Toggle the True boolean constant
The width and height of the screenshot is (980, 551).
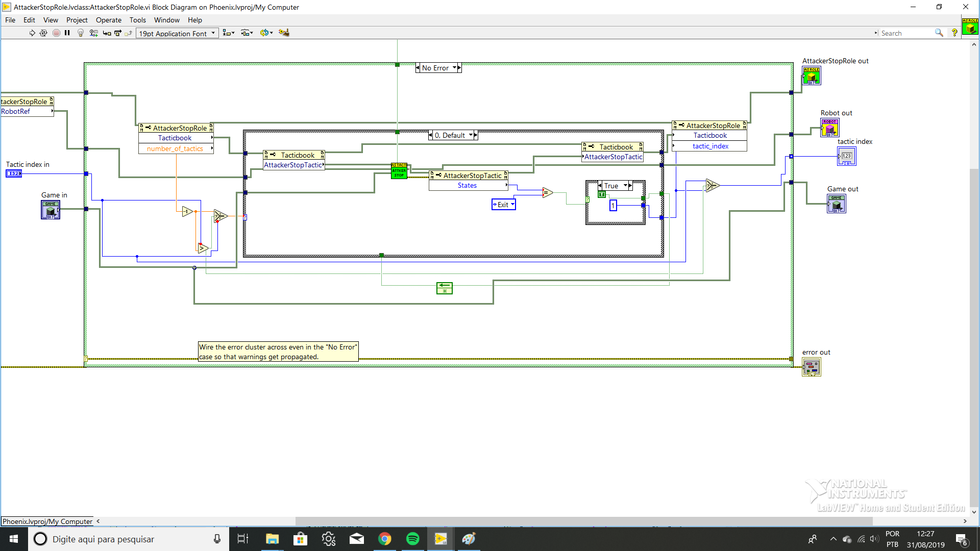tap(602, 194)
